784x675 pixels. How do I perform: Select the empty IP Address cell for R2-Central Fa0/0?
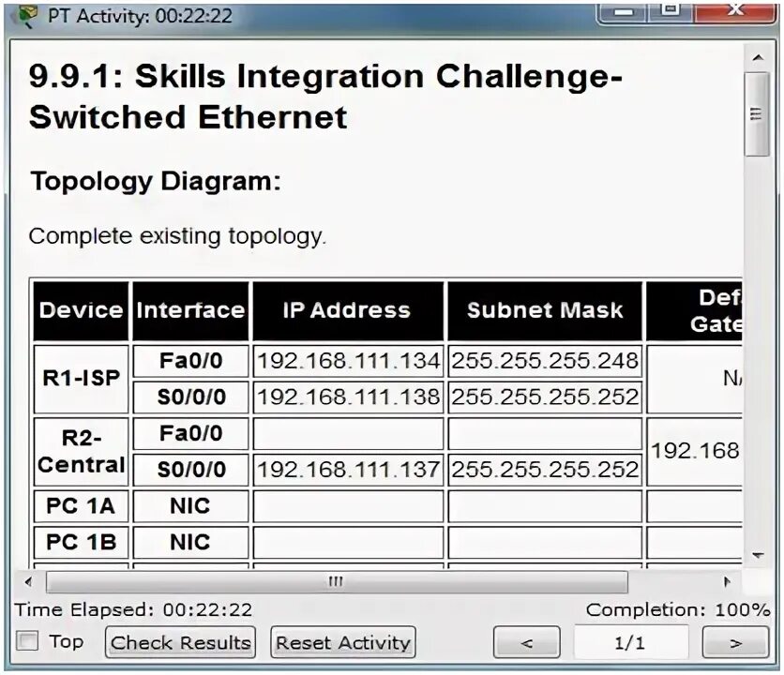click(347, 433)
